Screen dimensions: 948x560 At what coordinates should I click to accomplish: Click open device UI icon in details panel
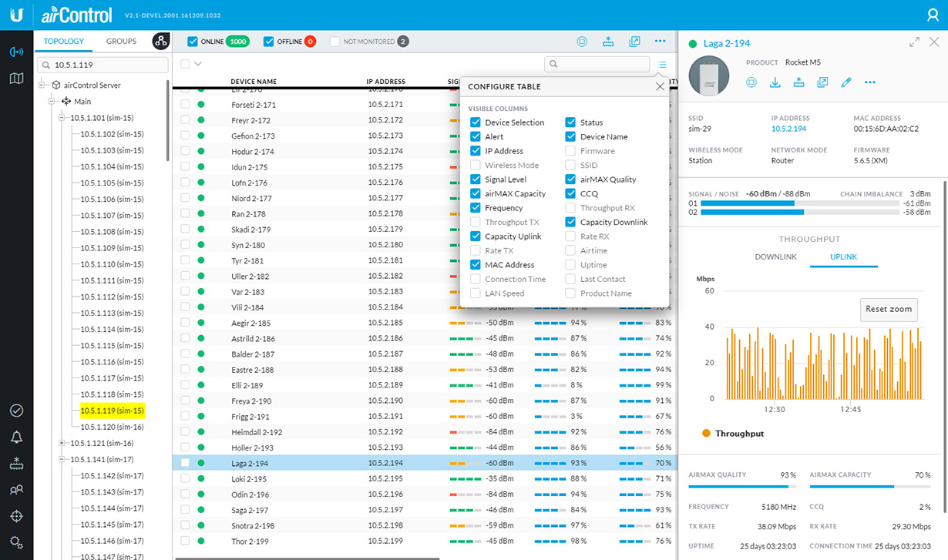click(823, 82)
